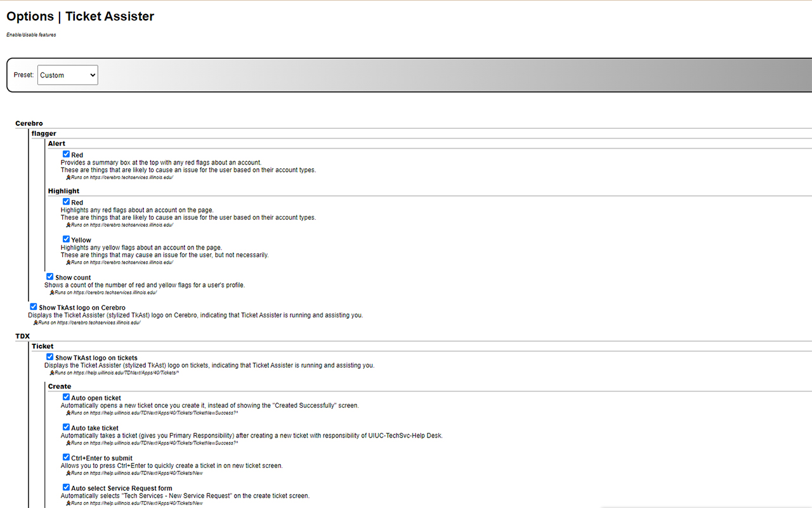Uncheck Show TkAst logo on Cerebro
The image size is (812, 508).
coord(33,307)
